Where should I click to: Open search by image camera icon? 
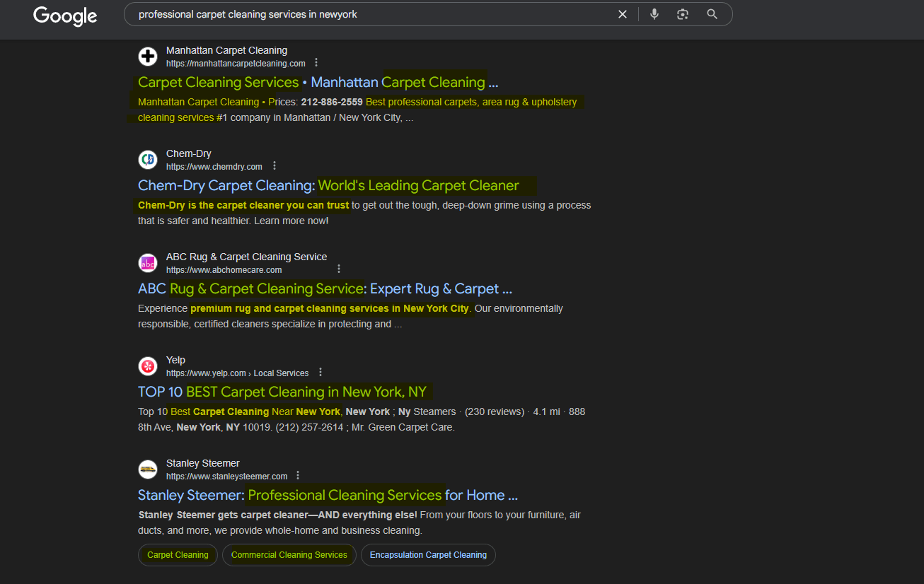click(683, 14)
